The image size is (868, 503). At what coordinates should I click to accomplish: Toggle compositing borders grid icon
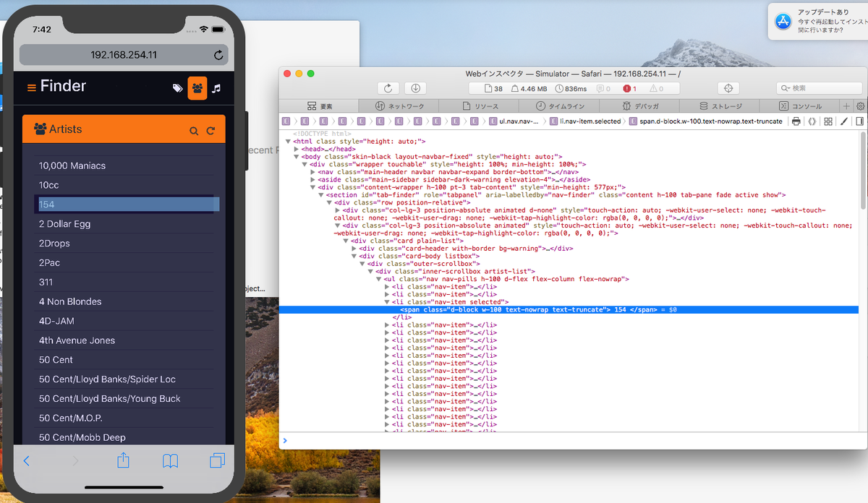coord(828,121)
